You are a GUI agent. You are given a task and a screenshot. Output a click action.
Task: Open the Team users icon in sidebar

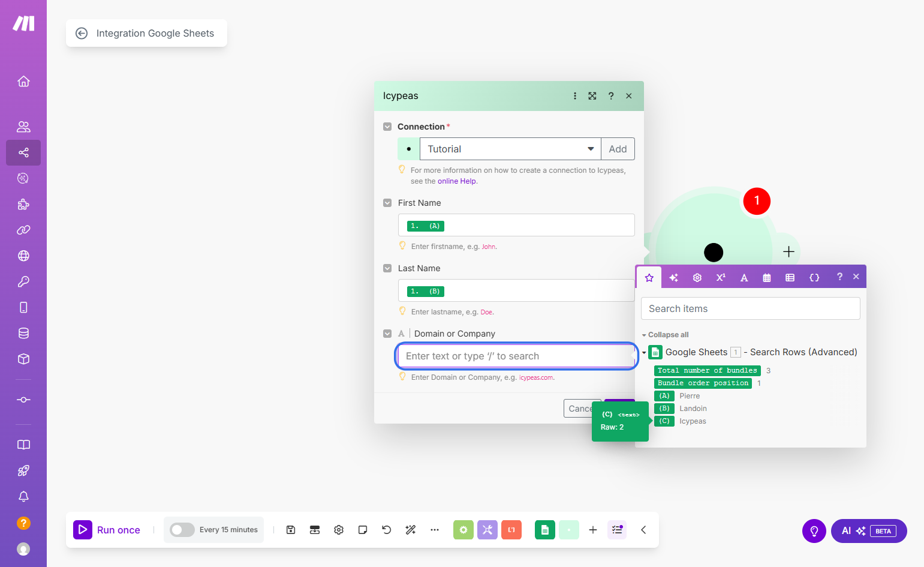[x=23, y=127]
